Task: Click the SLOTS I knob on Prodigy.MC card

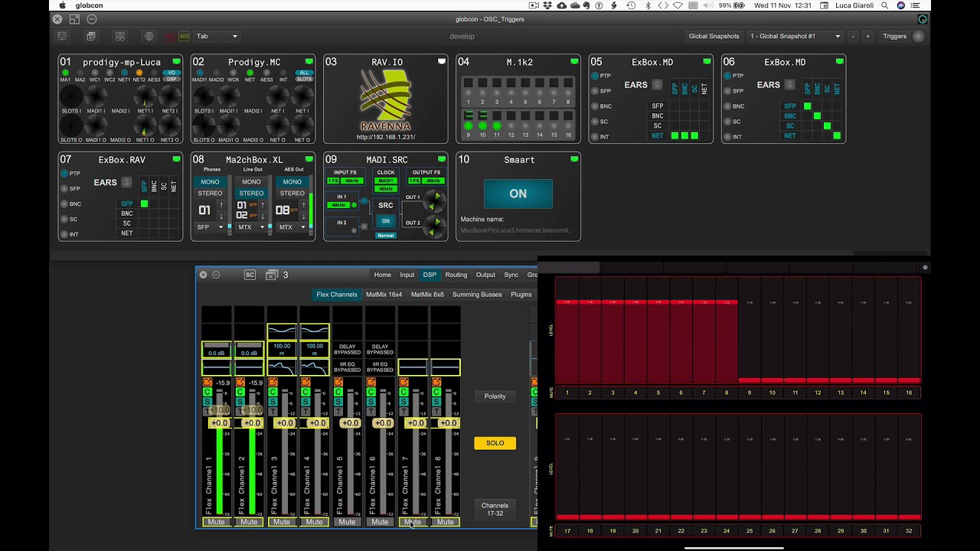Action: click(x=204, y=96)
